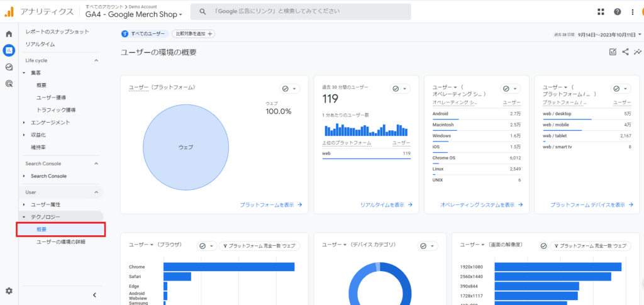This screenshot has height=305, width=644.
Task: Open check-mark menu on Operating System card
Action: [x=511, y=89]
